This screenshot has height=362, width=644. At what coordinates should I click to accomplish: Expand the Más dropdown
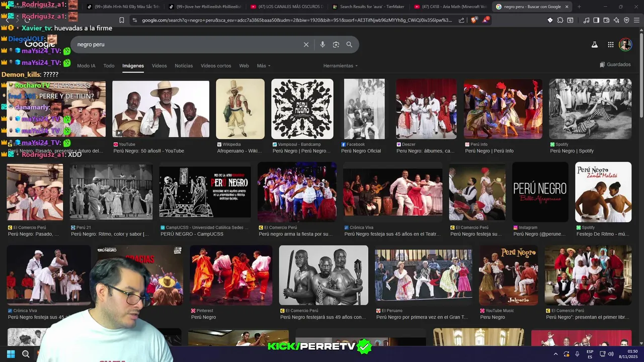coord(264,66)
